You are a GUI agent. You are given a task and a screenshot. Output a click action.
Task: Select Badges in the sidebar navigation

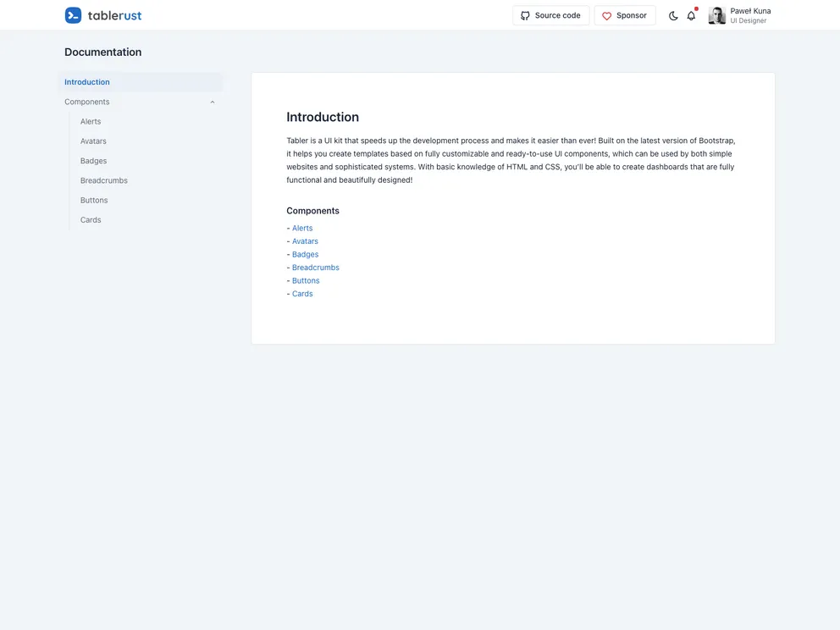(94, 160)
